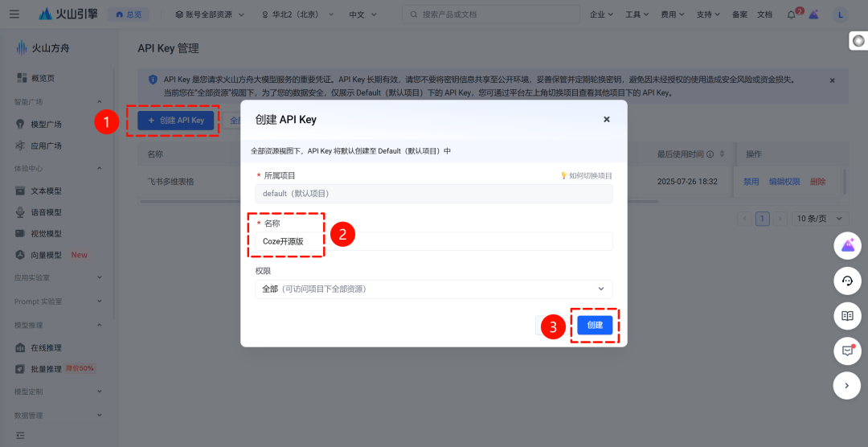The image size is (868, 447).
Task: Click the 文档 link in header
Action: (764, 14)
